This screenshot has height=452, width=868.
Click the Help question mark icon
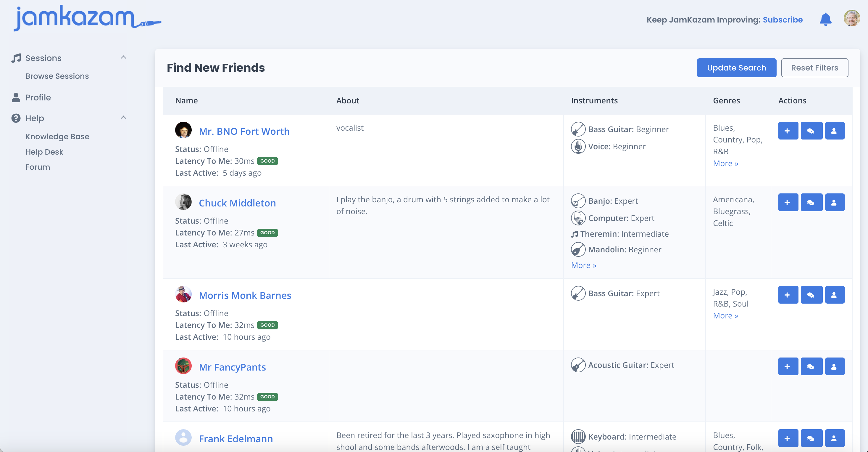pyautogui.click(x=16, y=118)
